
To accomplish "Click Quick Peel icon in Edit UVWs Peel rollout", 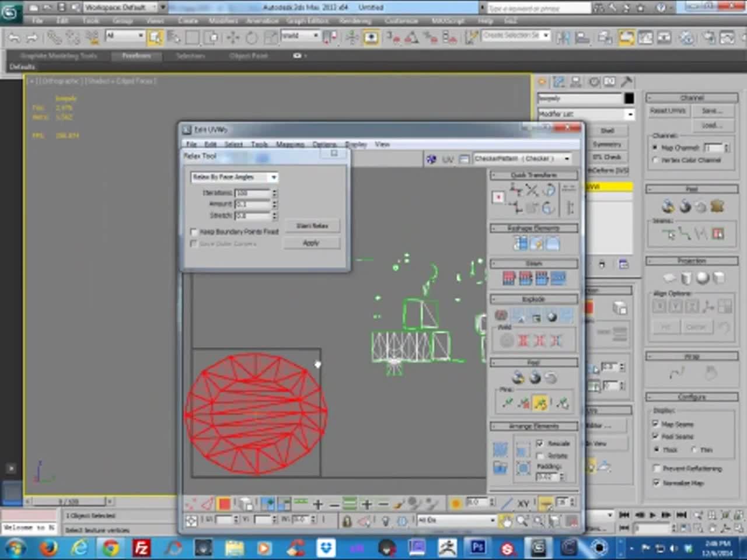I will tap(518, 378).
